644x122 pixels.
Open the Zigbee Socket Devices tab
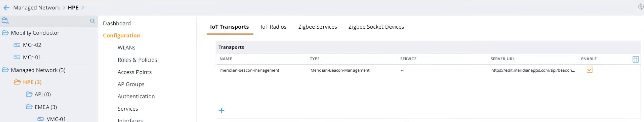(x=376, y=27)
